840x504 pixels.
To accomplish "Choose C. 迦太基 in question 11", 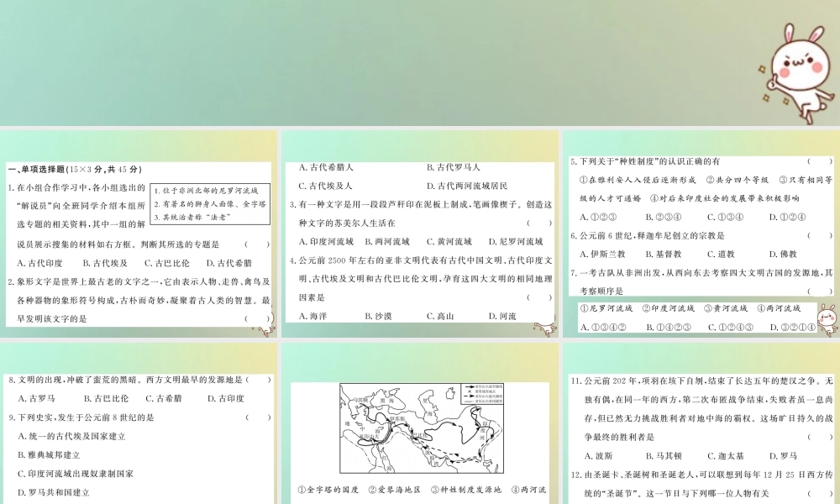I will tap(726, 456).
